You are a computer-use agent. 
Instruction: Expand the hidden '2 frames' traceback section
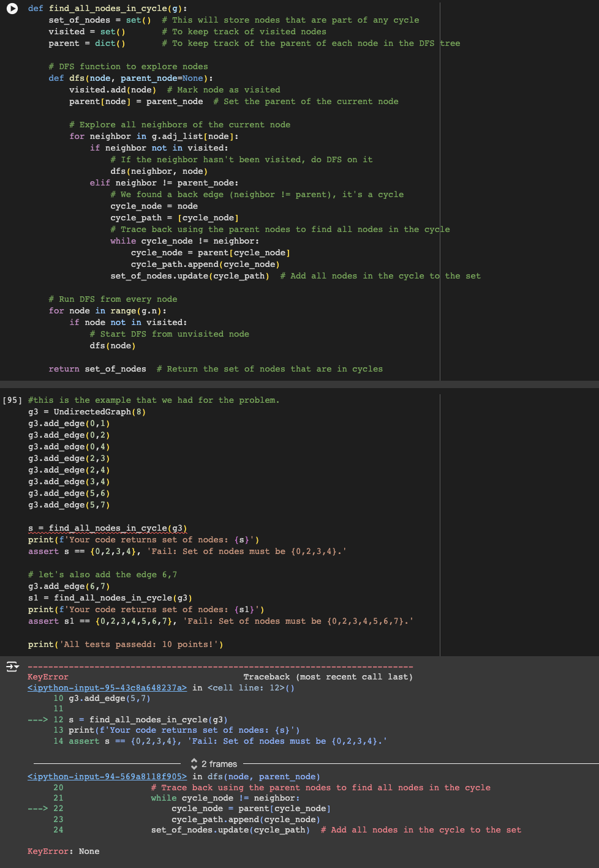click(x=214, y=764)
